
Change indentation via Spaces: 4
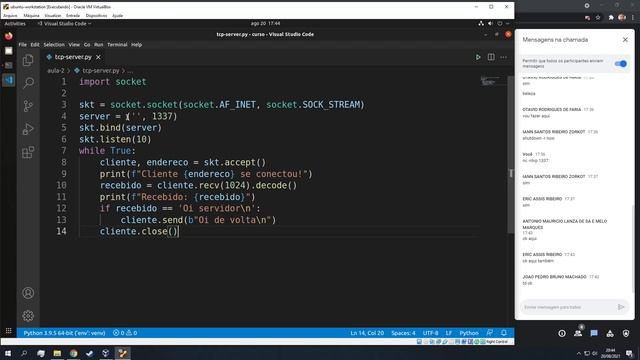pos(403,333)
